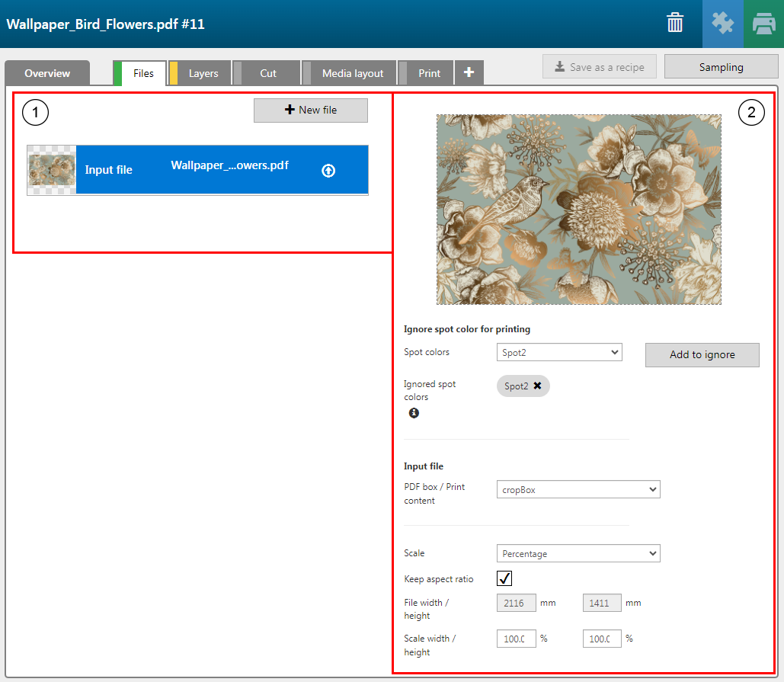Viewport: 784px width, 682px height.
Task: Toggle Keep aspect ratio checkbox
Action: pos(504,578)
